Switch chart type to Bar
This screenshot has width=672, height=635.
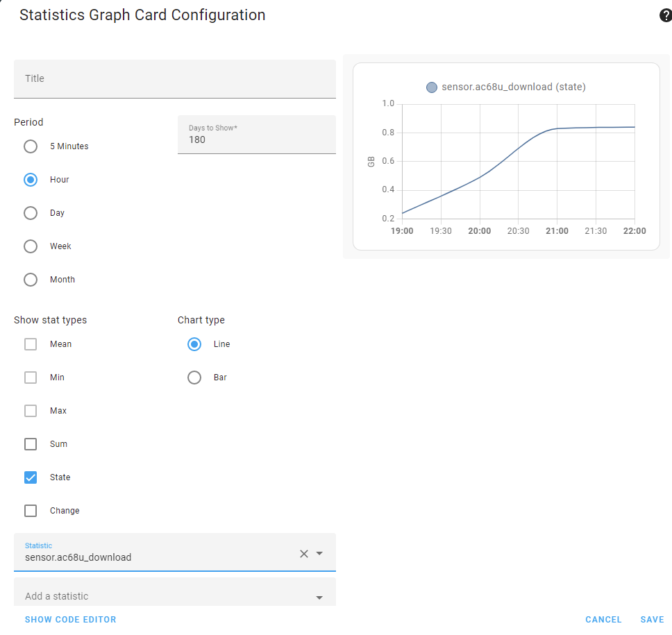point(194,377)
